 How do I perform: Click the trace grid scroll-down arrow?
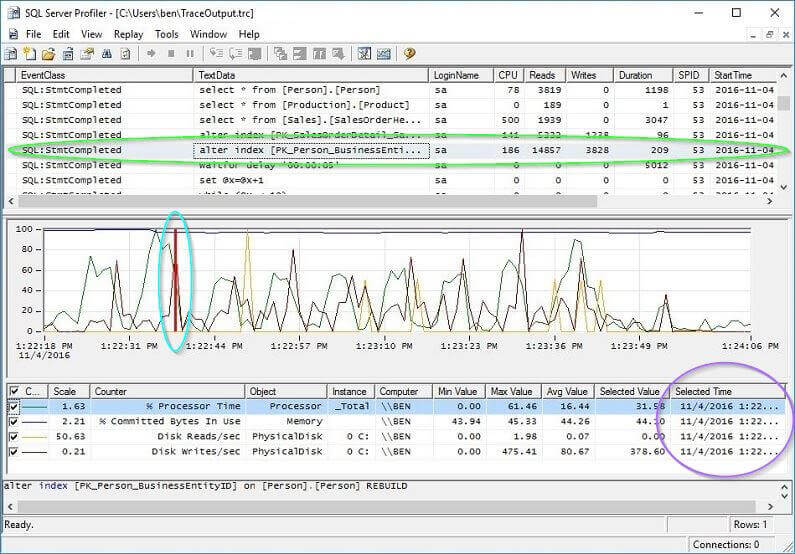coord(784,187)
